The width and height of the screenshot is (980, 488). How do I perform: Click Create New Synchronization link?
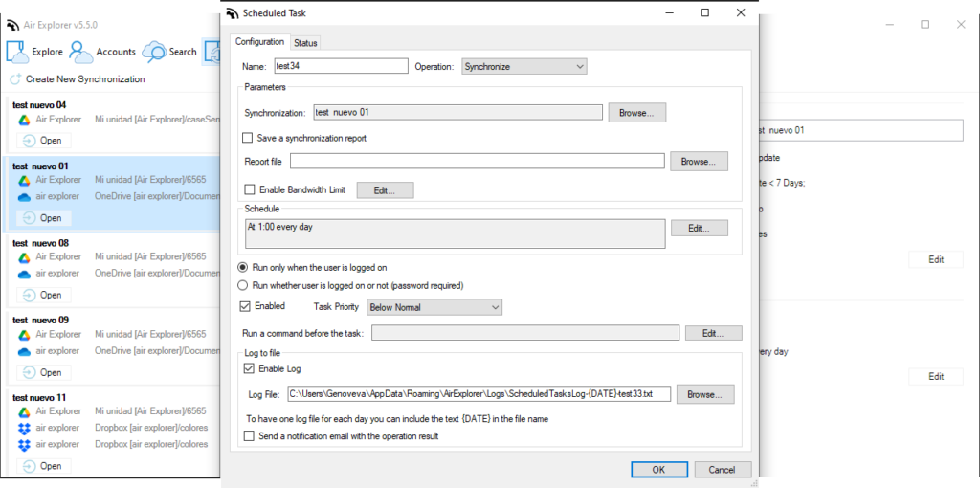coord(85,79)
